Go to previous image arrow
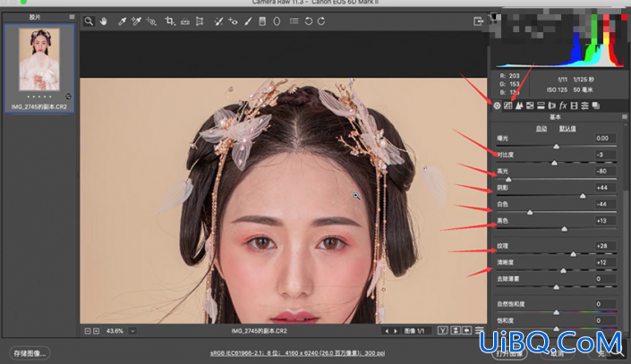Screen dimensions: 631x364 pos(387,331)
